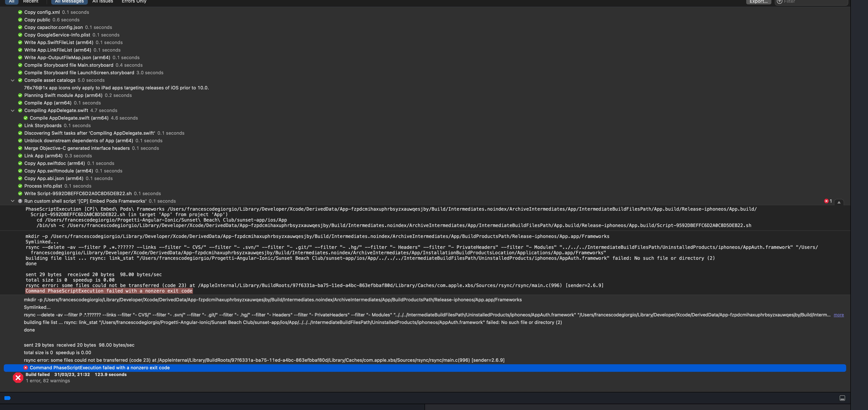Screen dimensions: 868x410
Task: Switch scope to Errors Only
Action: coord(134,2)
